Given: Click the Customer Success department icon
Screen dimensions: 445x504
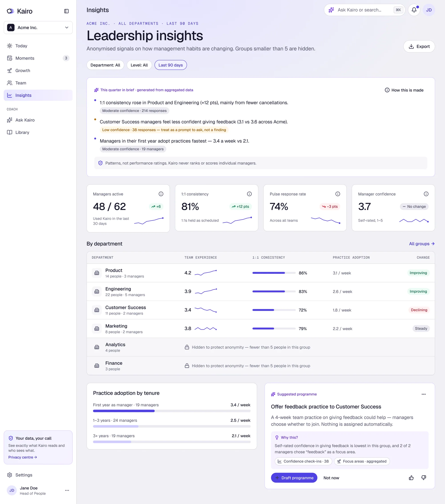Looking at the screenshot, I should click(x=97, y=310).
